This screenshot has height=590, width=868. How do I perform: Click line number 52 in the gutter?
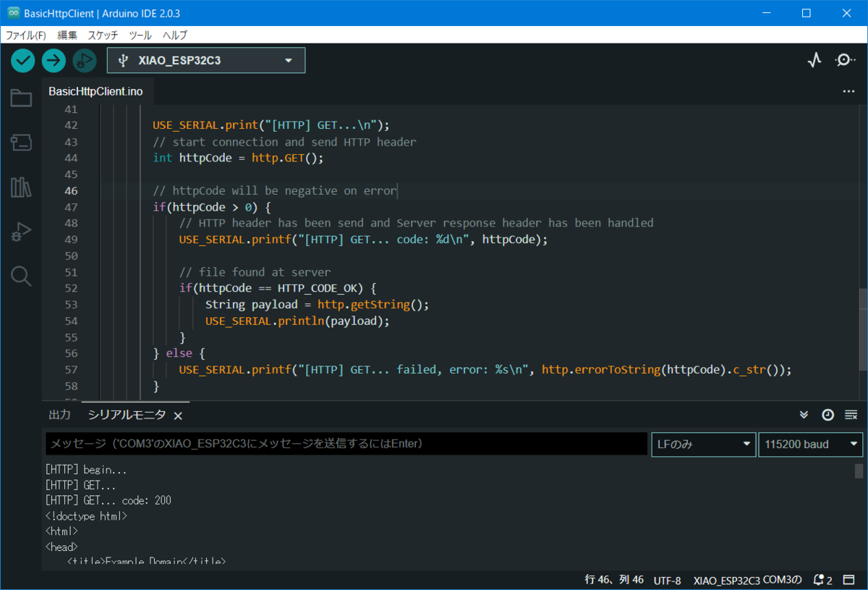pyautogui.click(x=71, y=288)
